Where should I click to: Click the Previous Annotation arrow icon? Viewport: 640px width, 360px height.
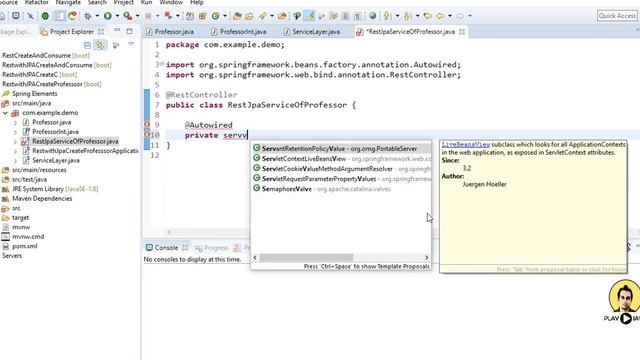point(407,16)
